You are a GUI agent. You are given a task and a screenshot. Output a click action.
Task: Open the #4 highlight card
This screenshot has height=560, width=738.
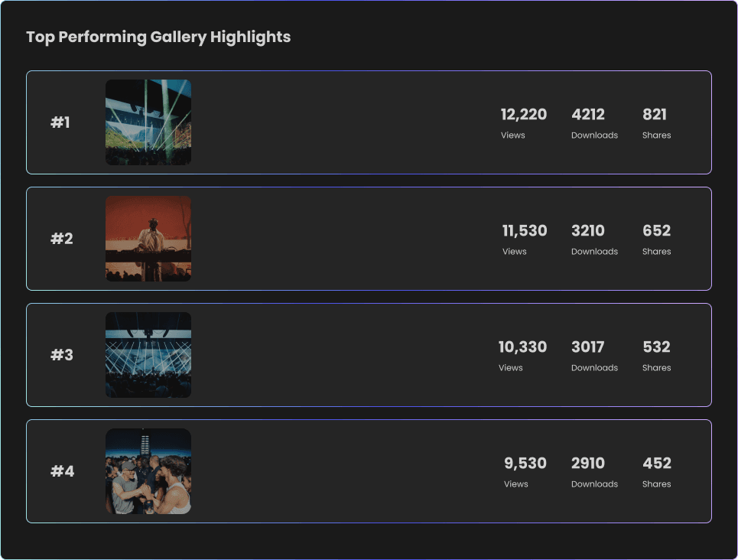[x=369, y=471]
